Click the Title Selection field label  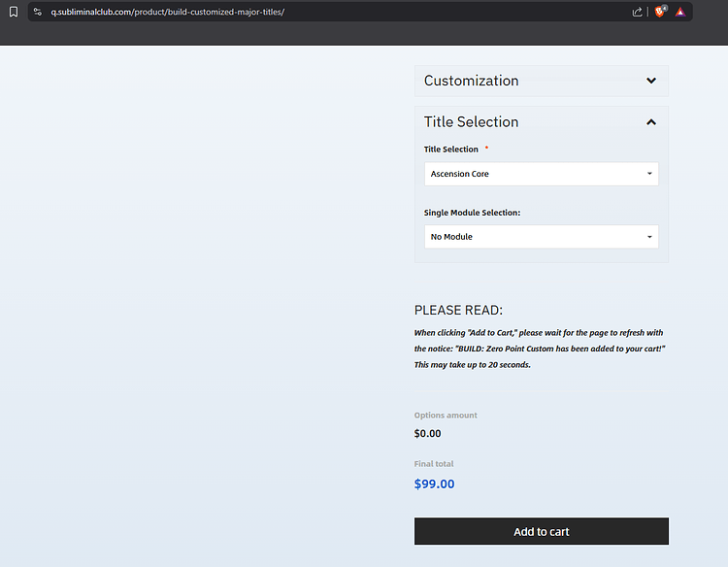pyautogui.click(x=451, y=150)
